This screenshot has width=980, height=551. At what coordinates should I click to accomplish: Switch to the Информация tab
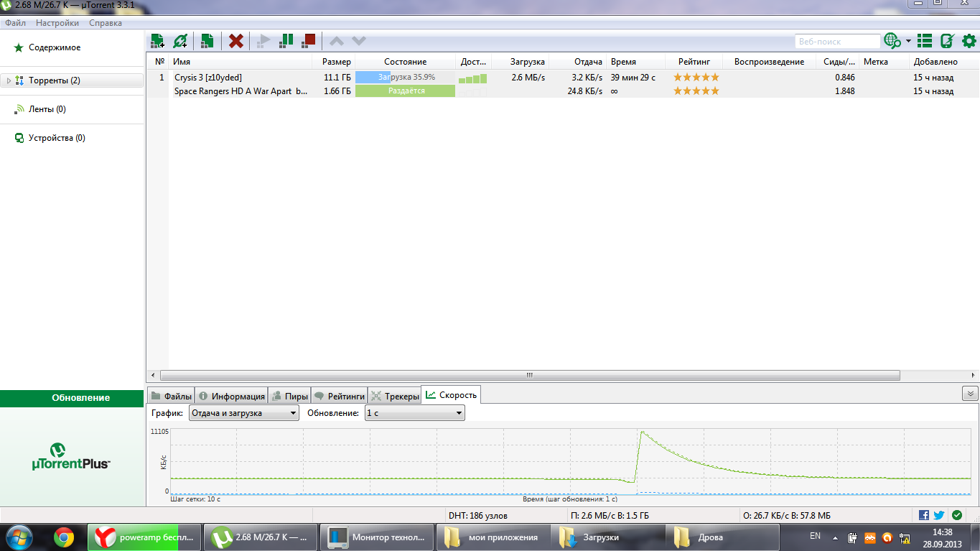pos(231,396)
